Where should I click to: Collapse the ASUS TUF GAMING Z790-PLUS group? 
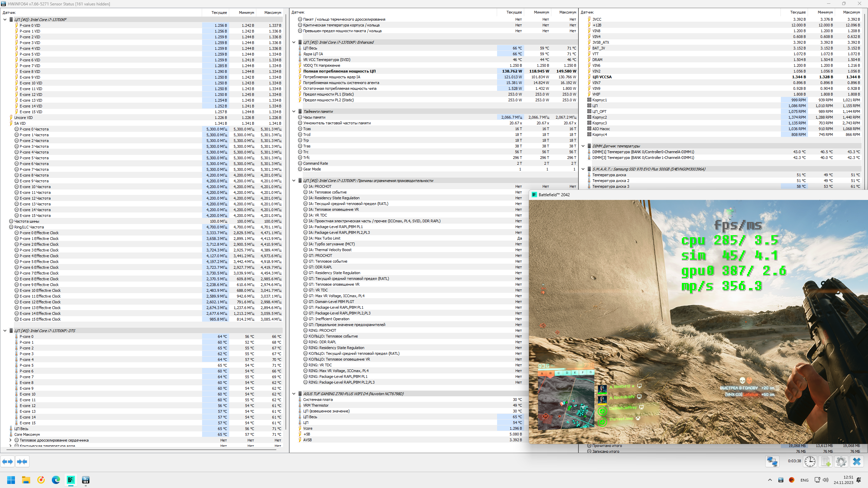click(294, 394)
